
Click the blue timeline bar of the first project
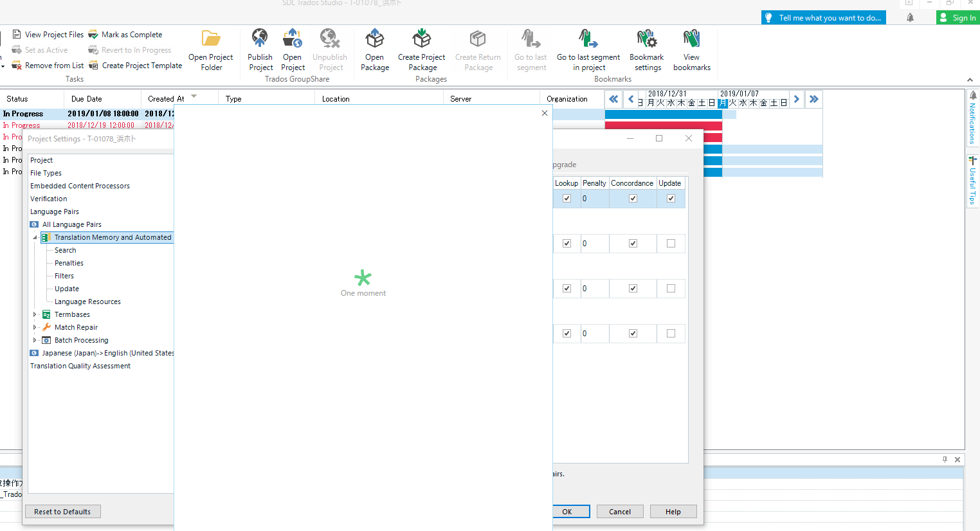pos(662,114)
